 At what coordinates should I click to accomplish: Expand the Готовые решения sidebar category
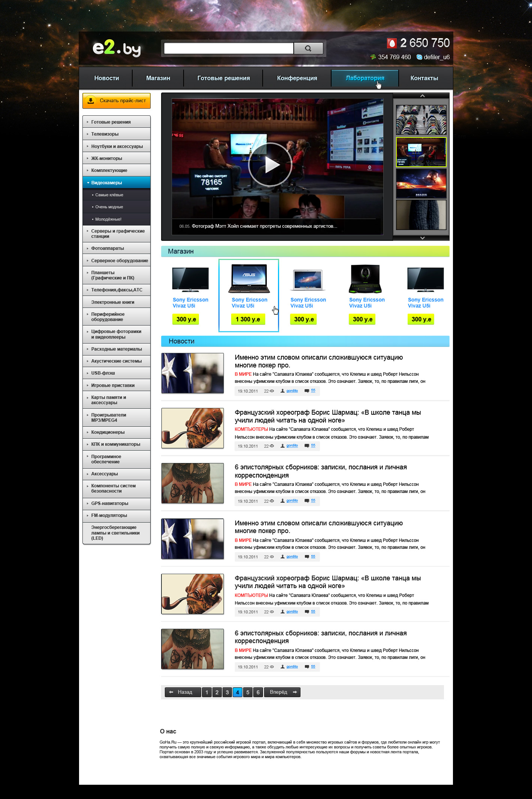[117, 122]
